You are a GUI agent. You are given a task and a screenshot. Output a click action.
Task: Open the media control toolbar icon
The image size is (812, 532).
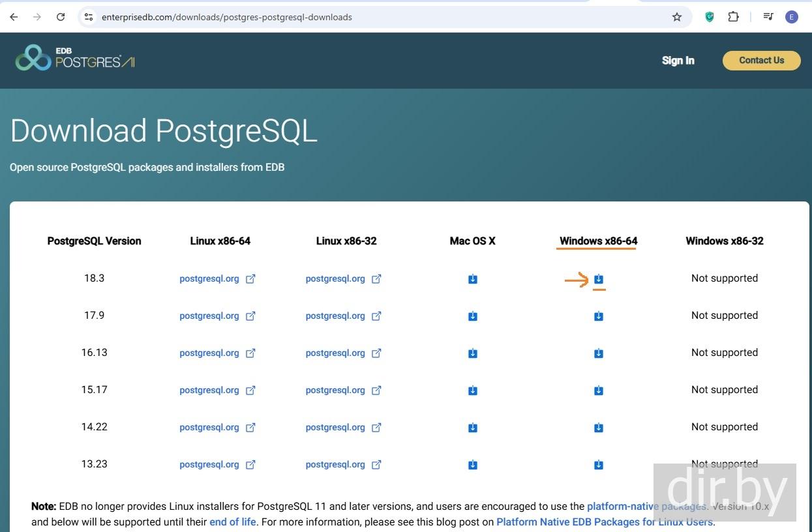[x=768, y=17]
